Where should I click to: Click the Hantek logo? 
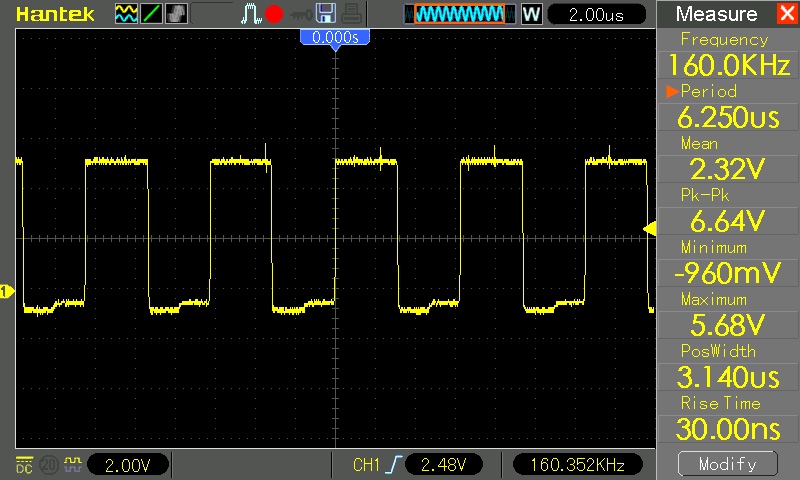click(x=55, y=14)
